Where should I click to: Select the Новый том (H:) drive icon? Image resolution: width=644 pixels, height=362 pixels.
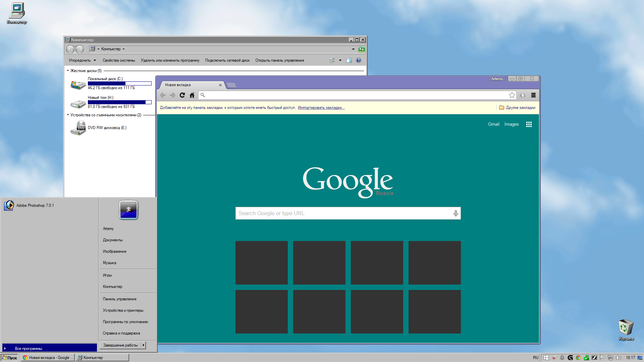(78, 104)
